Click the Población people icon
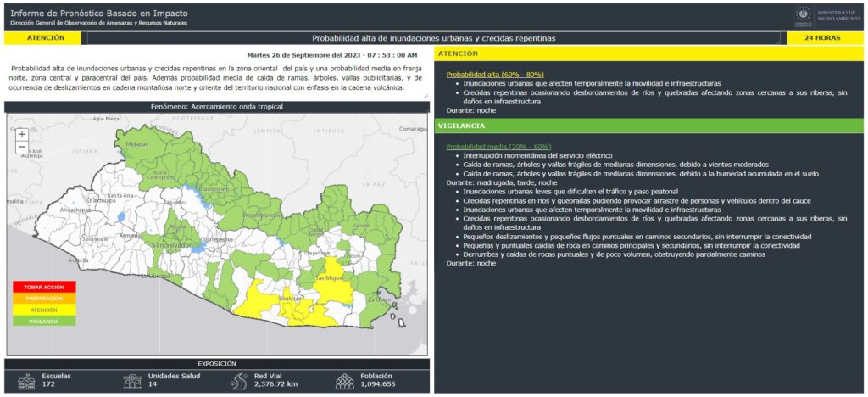868x397 pixels. 345,381
